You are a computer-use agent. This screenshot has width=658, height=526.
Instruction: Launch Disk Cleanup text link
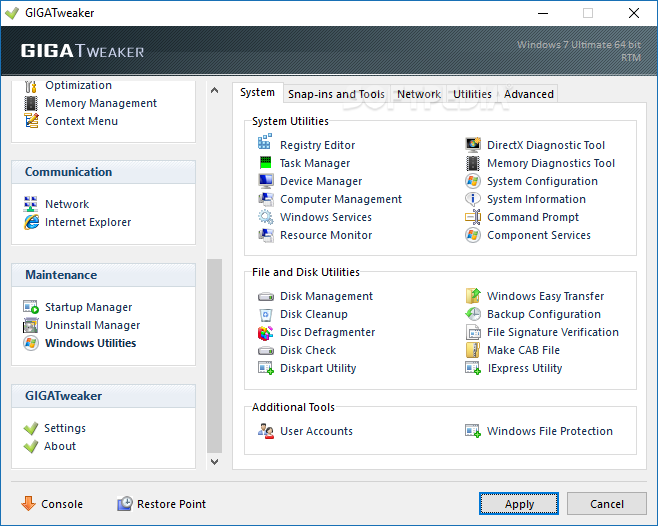pos(314,314)
